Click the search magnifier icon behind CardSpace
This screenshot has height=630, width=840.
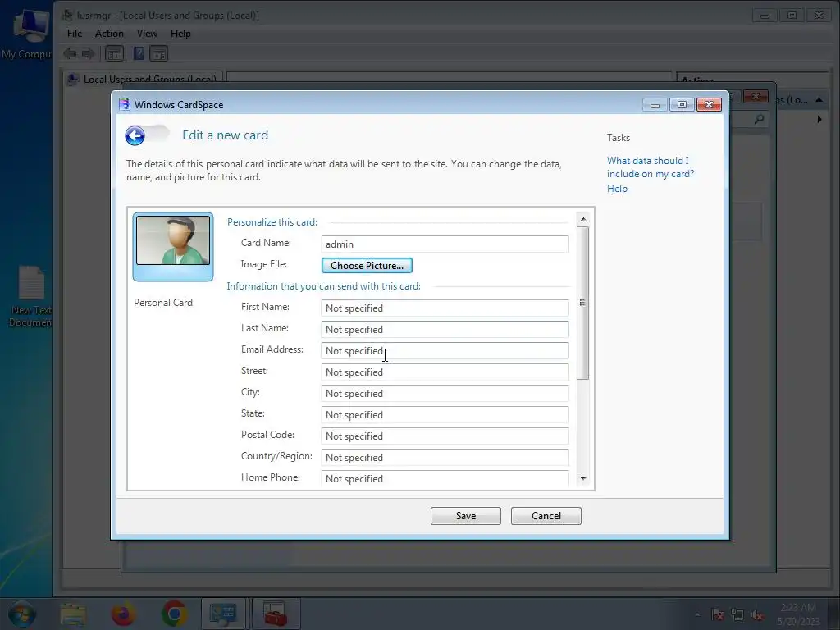(x=759, y=119)
